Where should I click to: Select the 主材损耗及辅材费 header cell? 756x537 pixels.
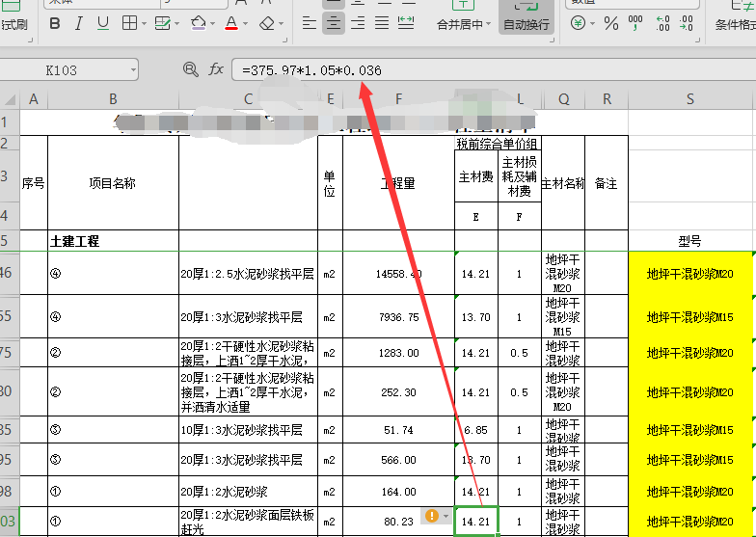coord(519,176)
